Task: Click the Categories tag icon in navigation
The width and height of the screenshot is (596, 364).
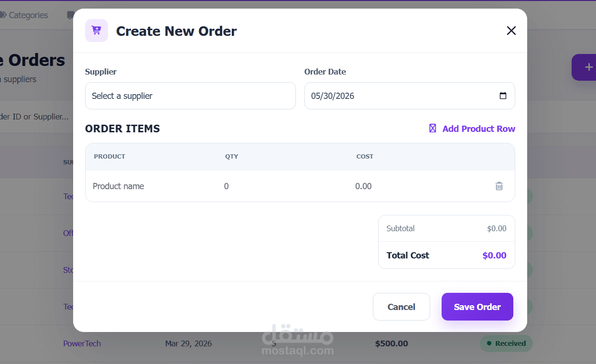Action: click(x=3, y=15)
